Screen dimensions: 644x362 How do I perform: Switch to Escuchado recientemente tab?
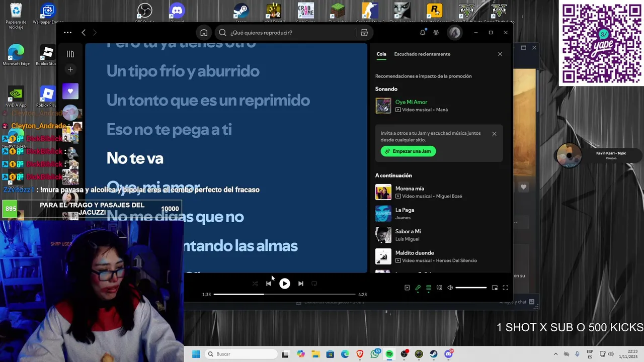pyautogui.click(x=422, y=54)
